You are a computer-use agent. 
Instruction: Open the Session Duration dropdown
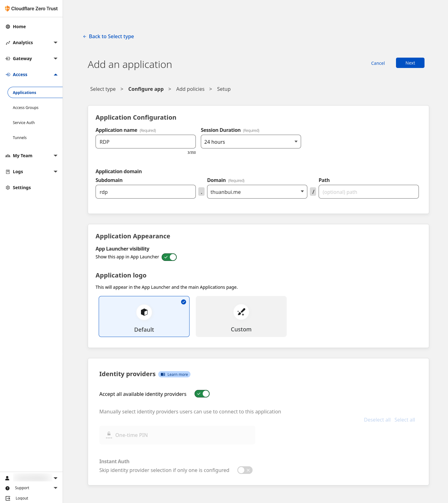[x=251, y=142]
